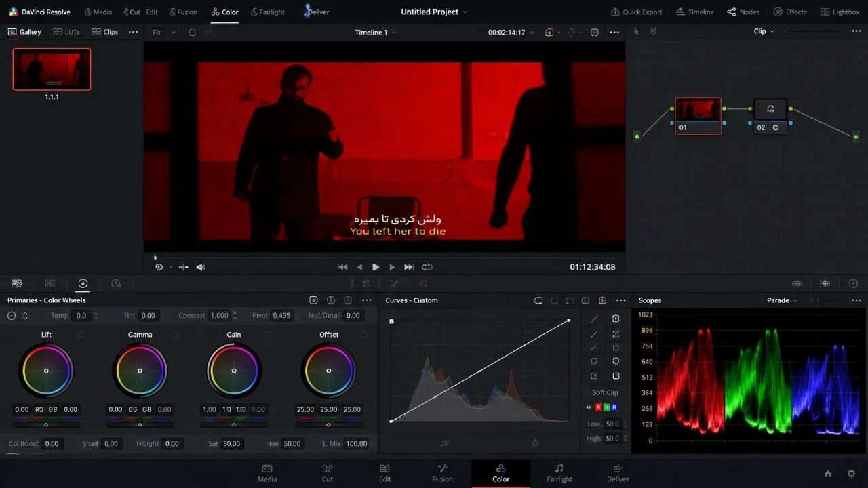Image resolution: width=868 pixels, height=488 pixels.
Task: Toggle the Nodes panel button
Action: tap(743, 12)
